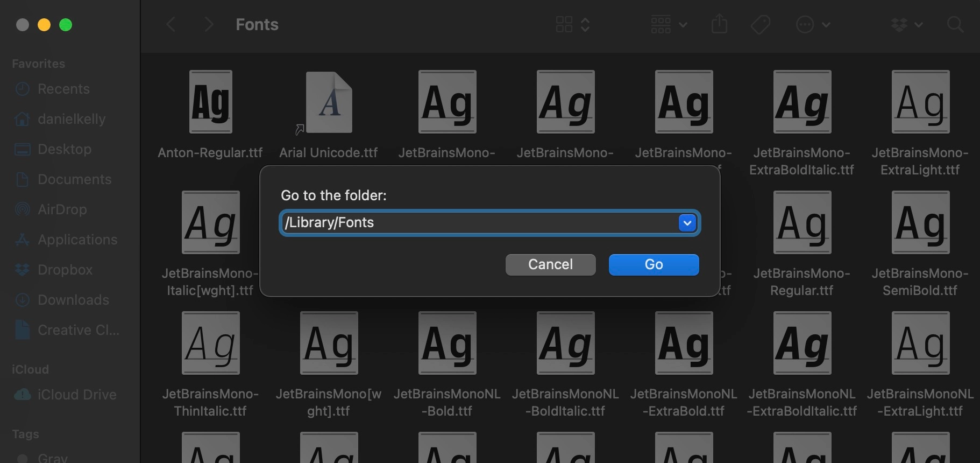
Task: Click the Anton-Regular.ttf file name
Action: coord(210,153)
